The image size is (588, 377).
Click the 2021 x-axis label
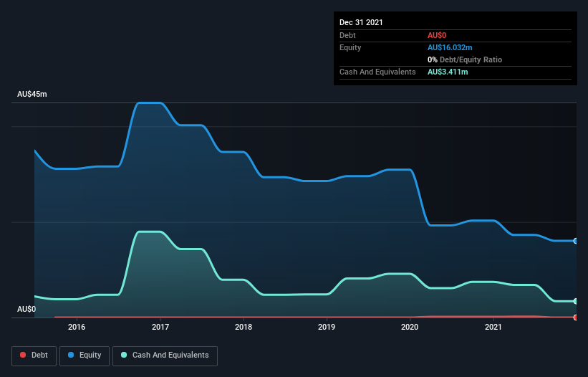493,327
